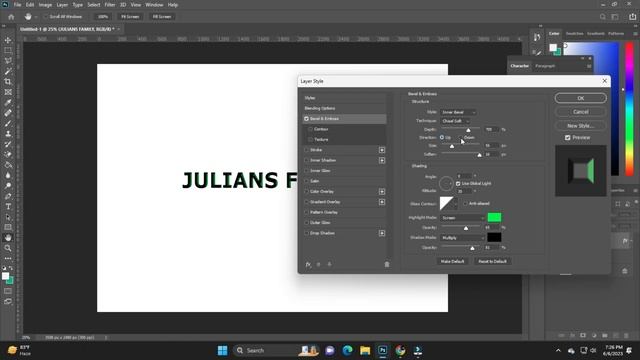The width and height of the screenshot is (640, 360).
Task: Select the Pen tool
Action: pos(8,196)
